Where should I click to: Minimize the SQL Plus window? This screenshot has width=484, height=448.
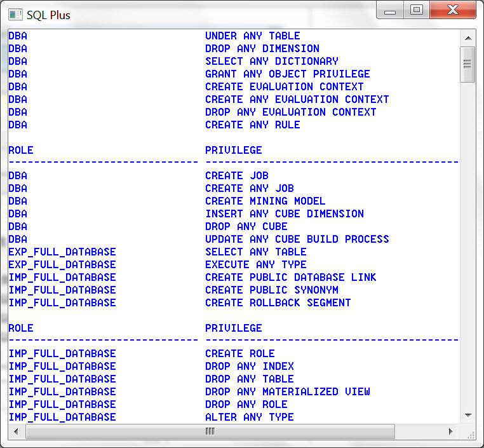(390, 11)
